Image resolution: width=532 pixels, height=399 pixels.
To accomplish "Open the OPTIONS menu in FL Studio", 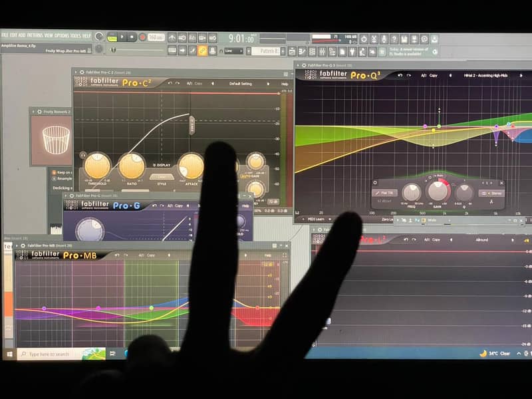I will click(x=62, y=35).
